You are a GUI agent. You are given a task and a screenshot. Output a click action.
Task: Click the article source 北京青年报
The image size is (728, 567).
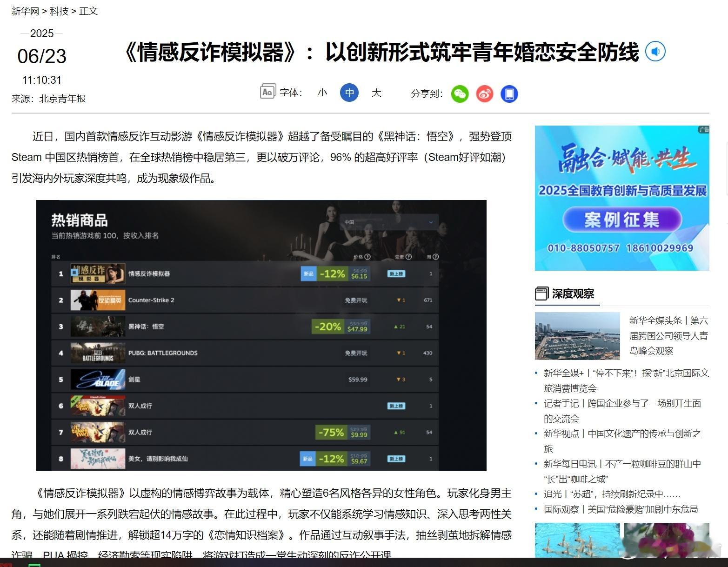[63, 99]
